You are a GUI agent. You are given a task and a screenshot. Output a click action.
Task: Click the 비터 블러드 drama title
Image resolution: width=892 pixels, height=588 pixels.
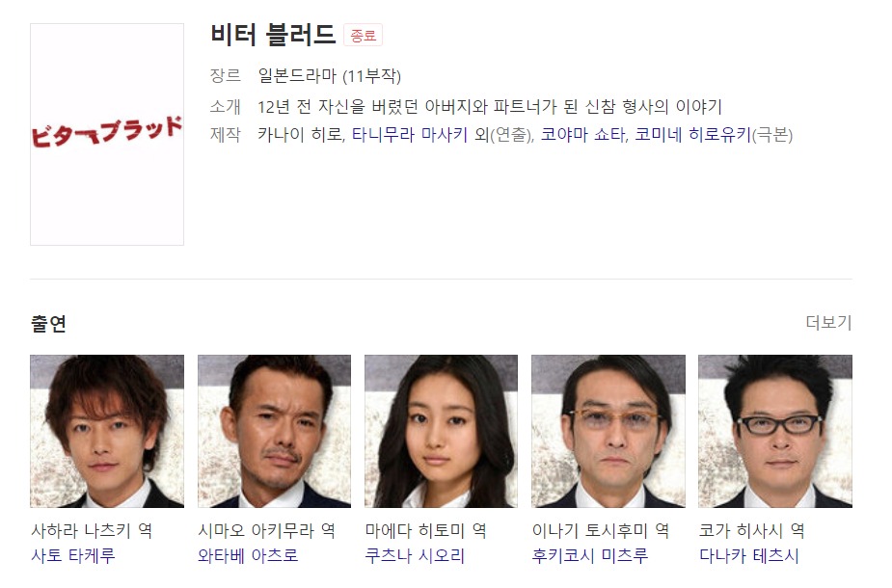click(273, 35)
